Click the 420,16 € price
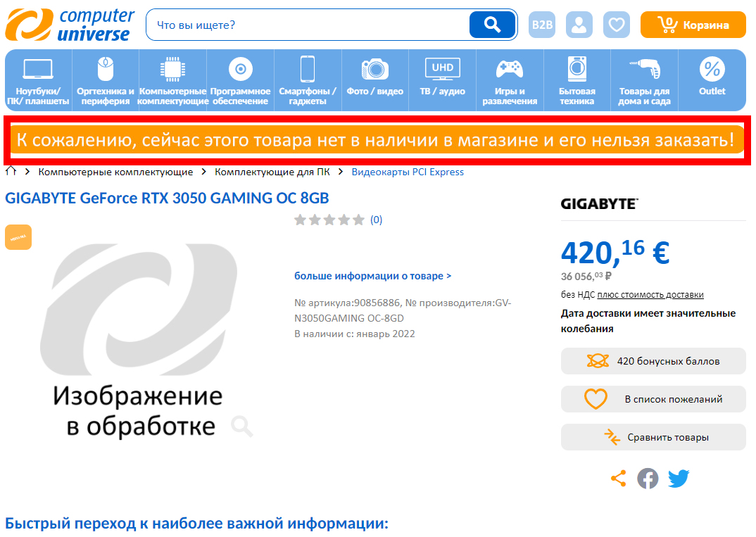Image resolution: width=756 pixels, height=537 pixels. [615, 252]
